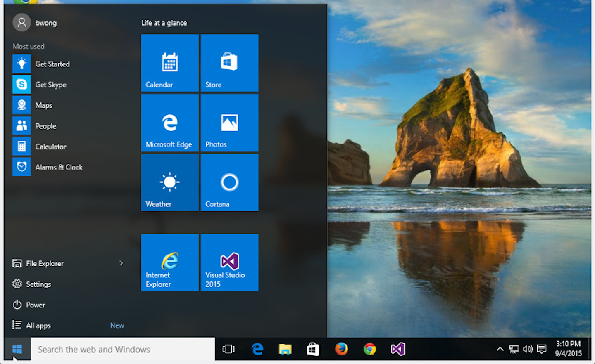Open File Explorer folder icon on the taskbar
The width and height of the screenshot is (595, 364).
click(x=285, y=349)
